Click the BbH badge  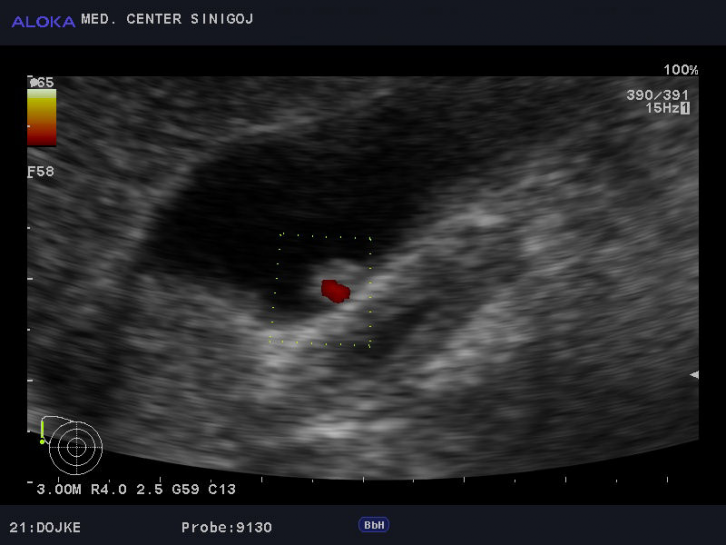pyautogui.click(x=374, y=525)
